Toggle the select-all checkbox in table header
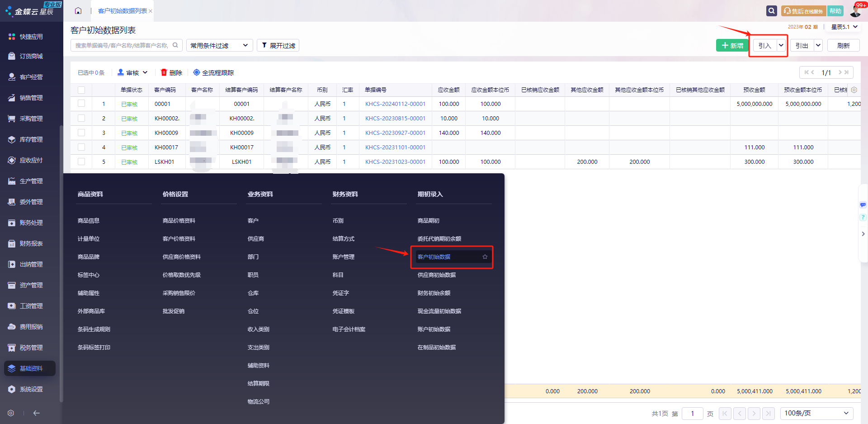This screenshot has width=868, height=424. (x=81, y=90)
